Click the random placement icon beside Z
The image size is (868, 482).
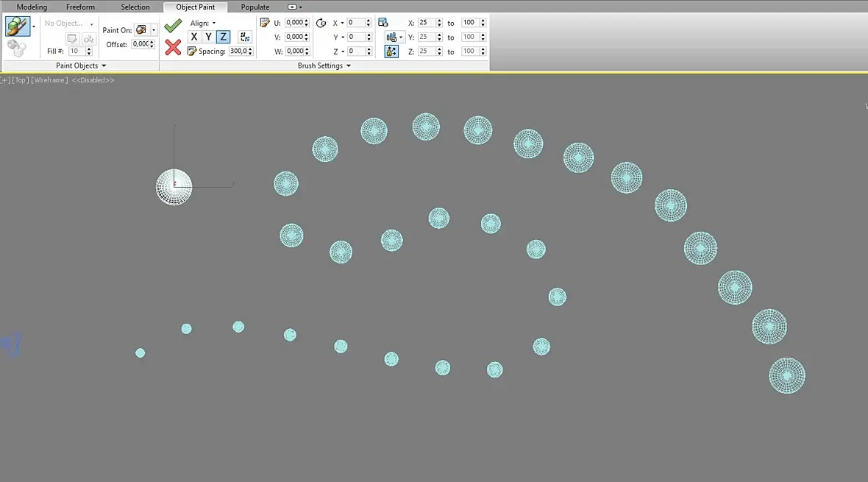tap(245, 37)
